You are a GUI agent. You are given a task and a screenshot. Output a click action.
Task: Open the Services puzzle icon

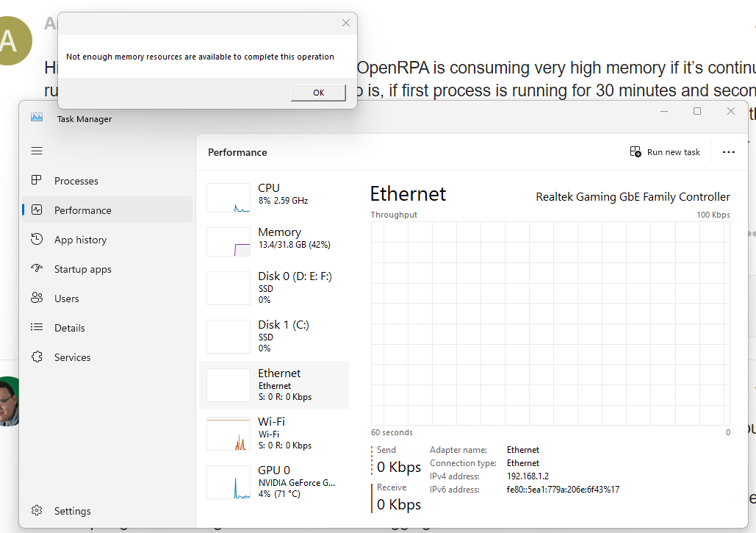click(37, 357)
